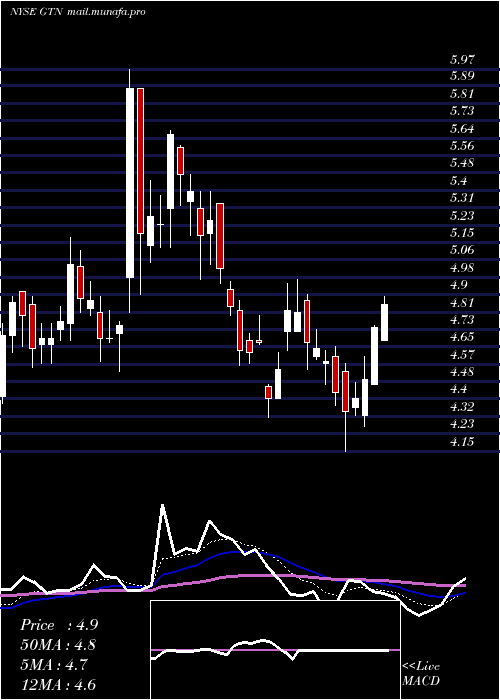
Task: Click the 5.06 price axis label
Action: (x=462, y=250)
